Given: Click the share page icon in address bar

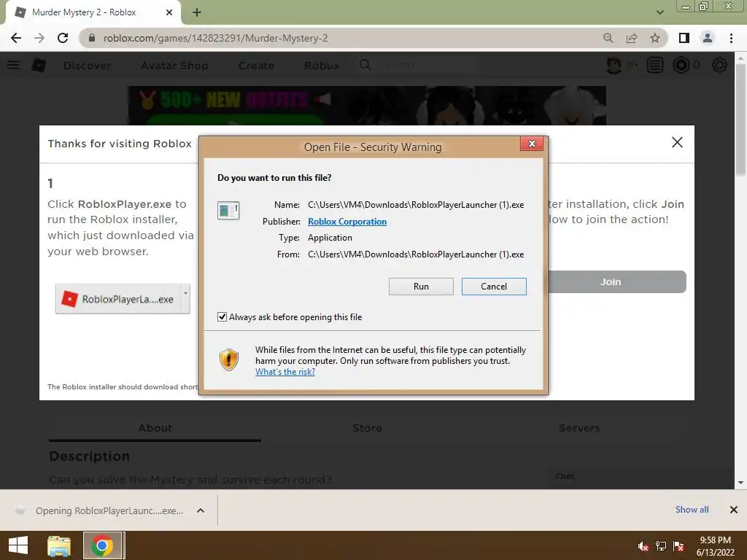Looking at the screenshot, I should click(632, 38).
